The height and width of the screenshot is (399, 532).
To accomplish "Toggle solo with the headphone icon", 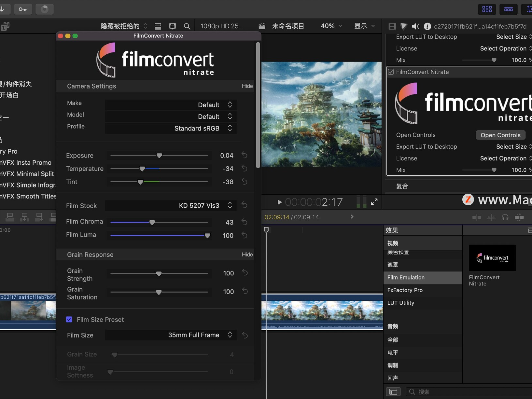I will pyautogui.click(x=505, y=217).
